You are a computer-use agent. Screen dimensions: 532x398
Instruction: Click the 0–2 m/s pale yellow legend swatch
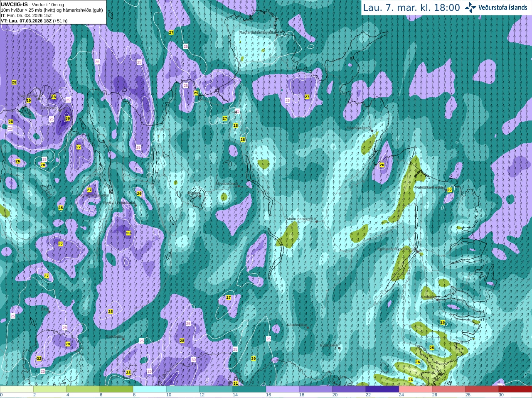pos(17,389)
